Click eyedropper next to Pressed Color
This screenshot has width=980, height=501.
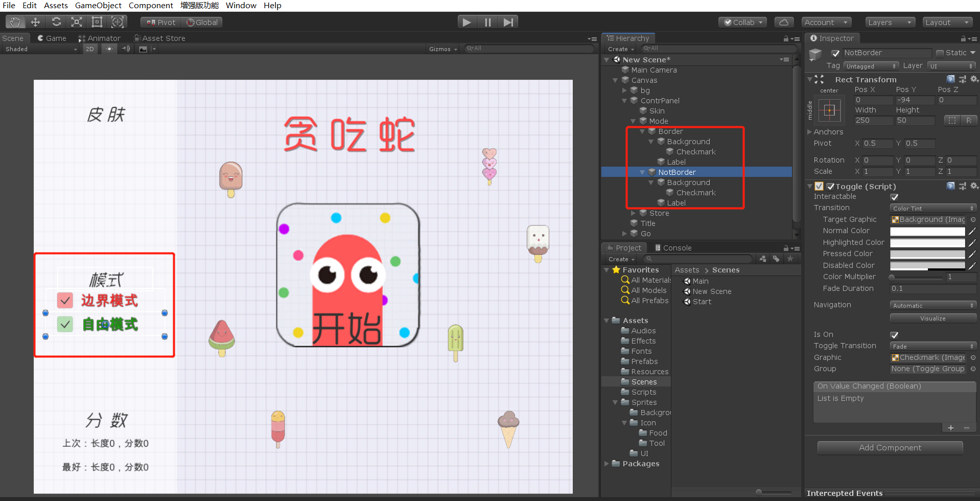(972, 254)
